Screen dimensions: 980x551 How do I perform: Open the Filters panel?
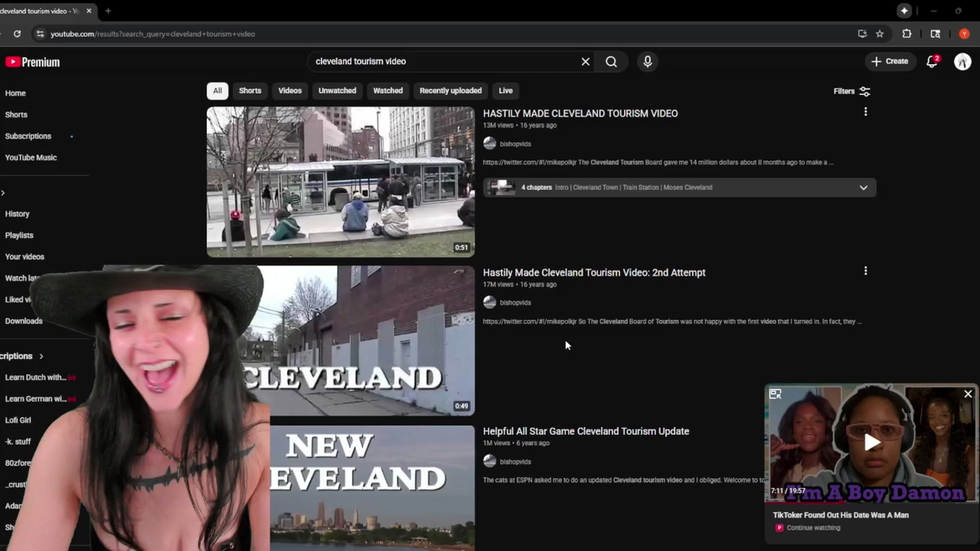pyautogui.click(x=851, y=91)
